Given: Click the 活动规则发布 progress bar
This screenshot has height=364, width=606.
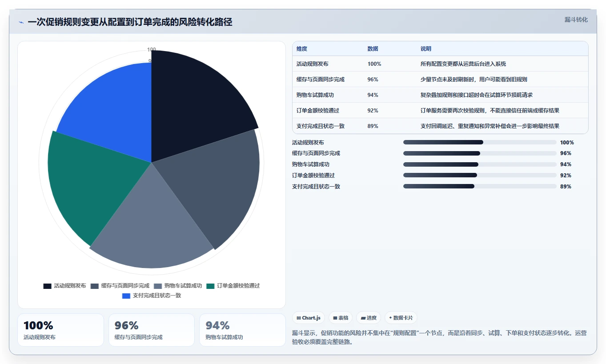Looking at the screenshot, I should point(480,142).
